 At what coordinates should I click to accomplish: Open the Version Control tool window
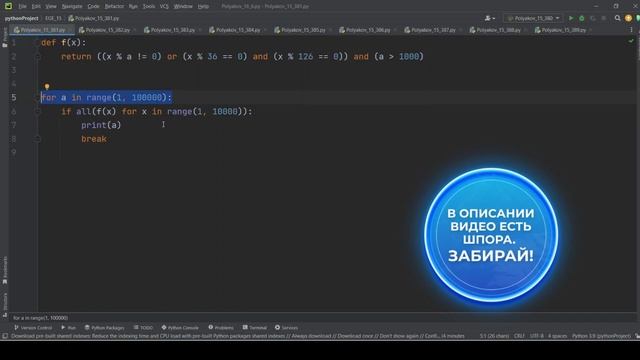(x=33, y=327)
